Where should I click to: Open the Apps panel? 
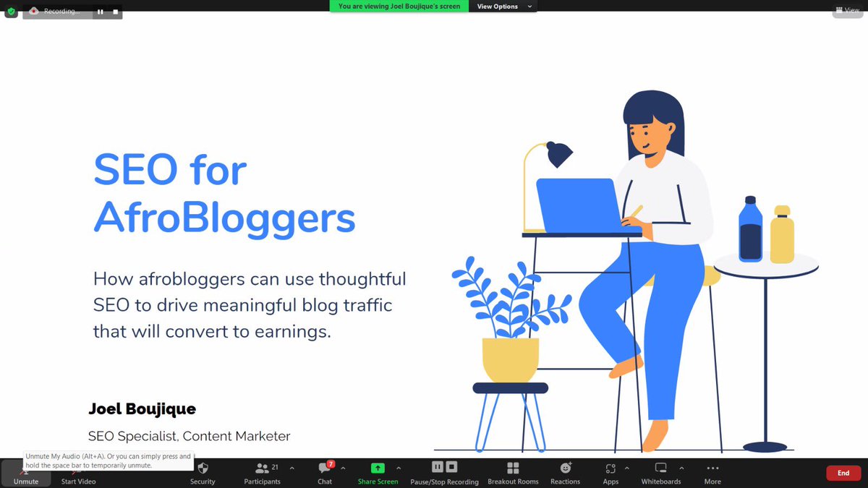point(610,471)
